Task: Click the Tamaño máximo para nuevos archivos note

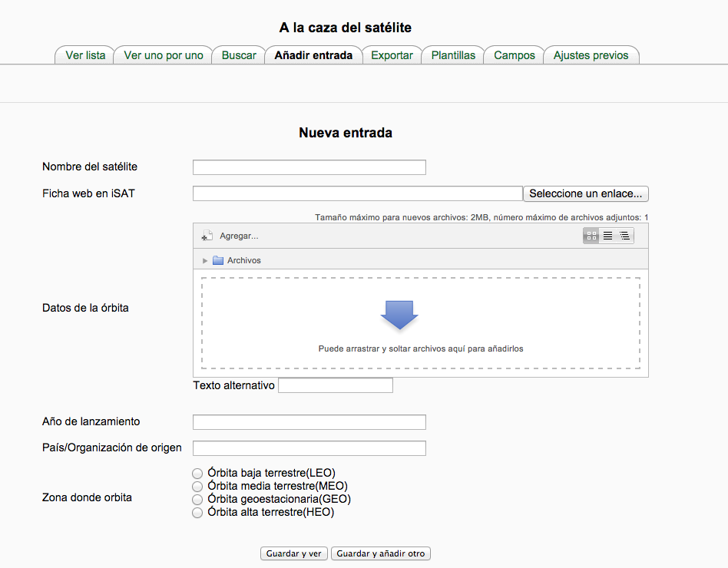Action: [481, 217]
